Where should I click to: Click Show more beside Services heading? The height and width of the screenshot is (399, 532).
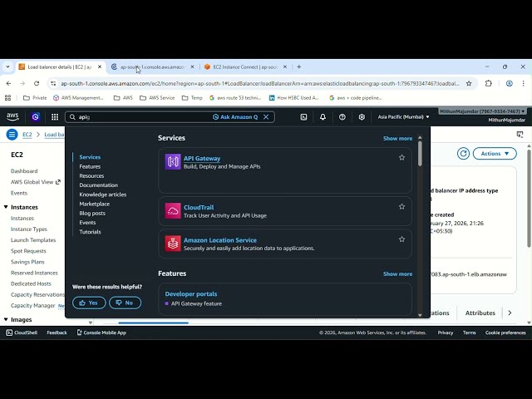tap(397, 139)
